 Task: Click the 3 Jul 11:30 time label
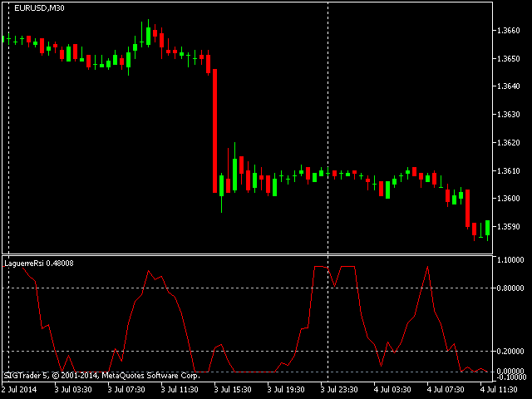[x=180, y=390]
